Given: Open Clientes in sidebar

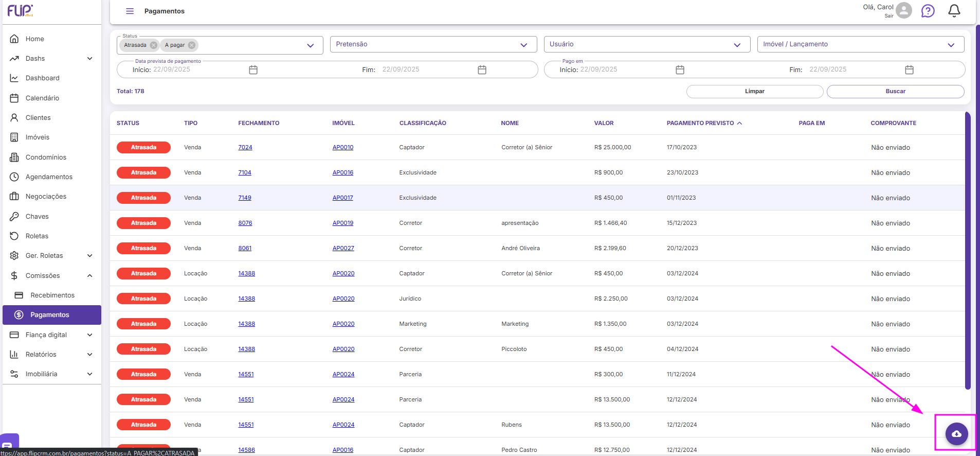Looking at the screenshot, I should pyautogui.click(x=51, y=118).
